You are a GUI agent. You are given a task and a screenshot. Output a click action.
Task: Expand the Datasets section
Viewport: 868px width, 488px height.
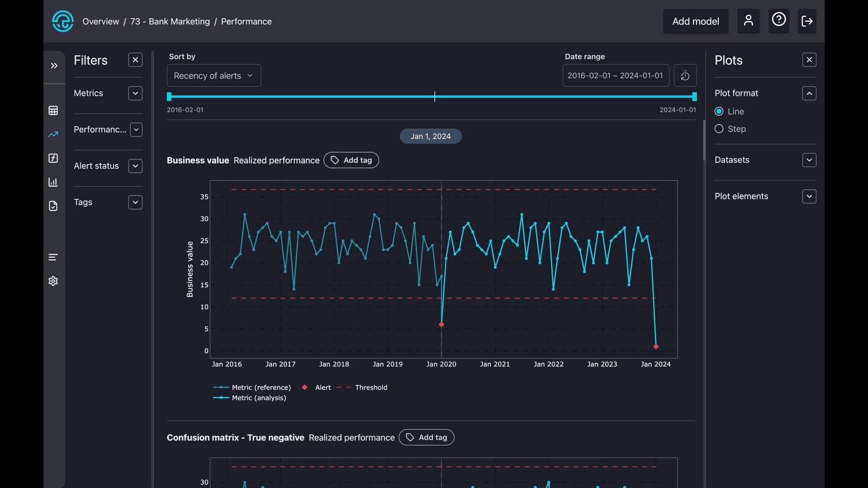click(x=809, y=160)
